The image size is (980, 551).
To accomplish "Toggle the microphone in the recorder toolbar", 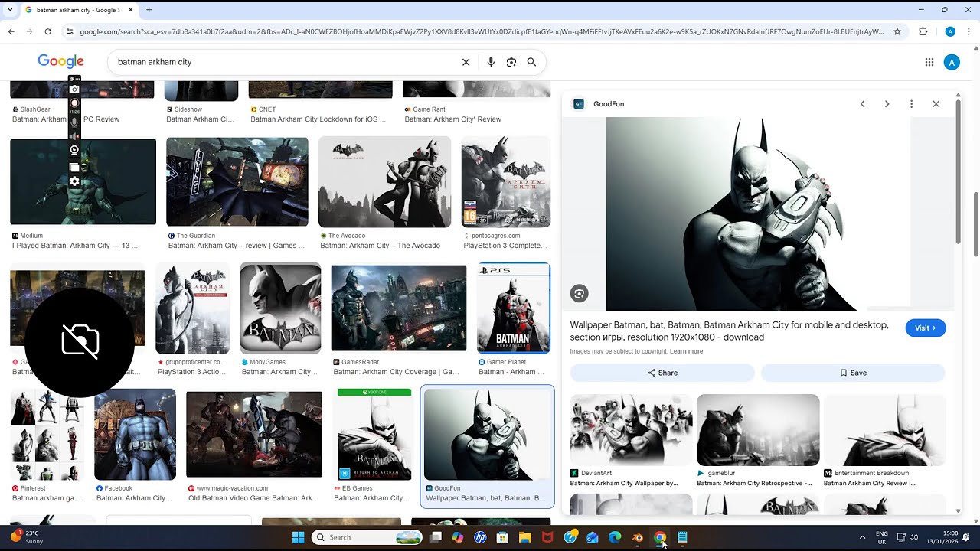I will 74,122.
